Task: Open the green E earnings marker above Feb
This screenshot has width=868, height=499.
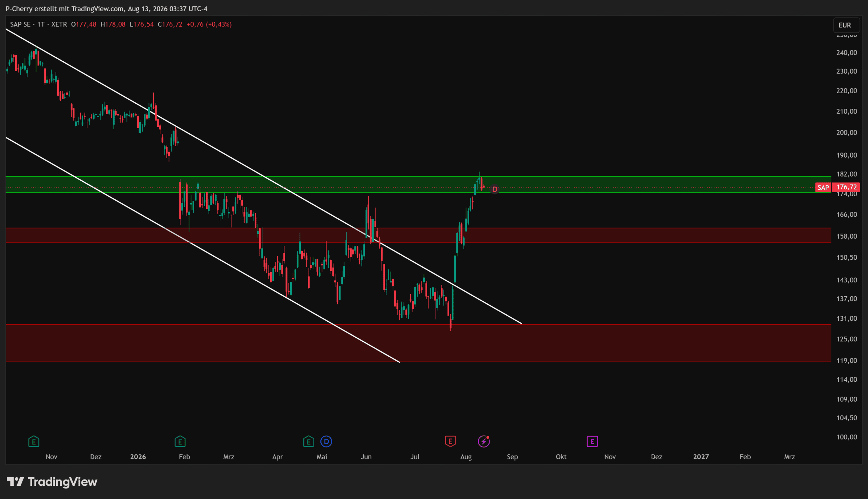Action: coord(180,441)
